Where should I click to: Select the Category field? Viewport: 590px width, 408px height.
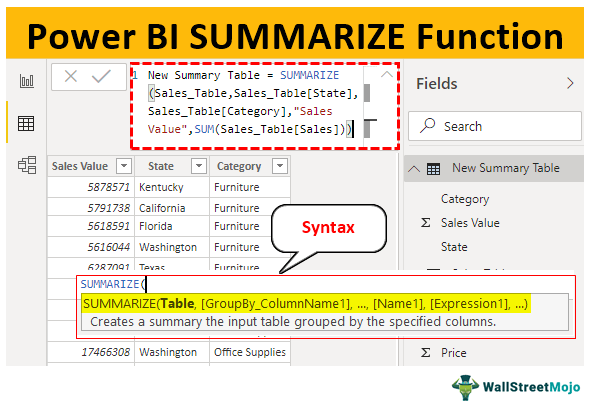click(x=465, y=199)
